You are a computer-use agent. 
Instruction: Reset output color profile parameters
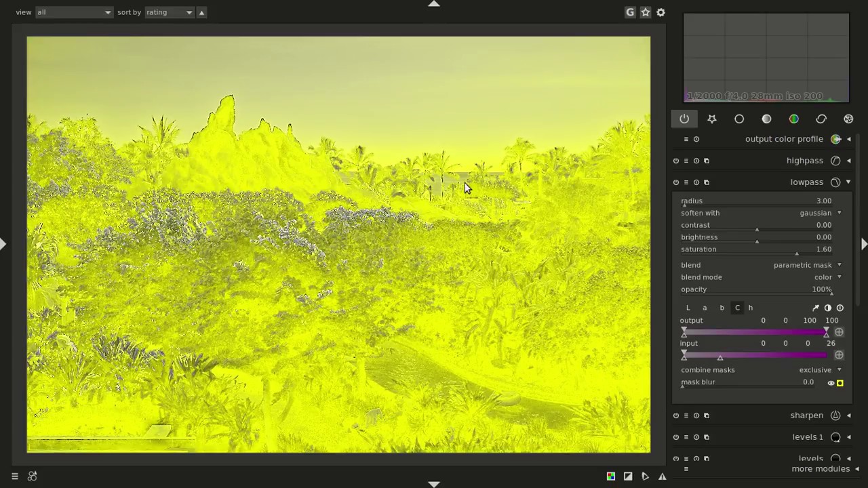pyautogui.click(x=696, y=139)
